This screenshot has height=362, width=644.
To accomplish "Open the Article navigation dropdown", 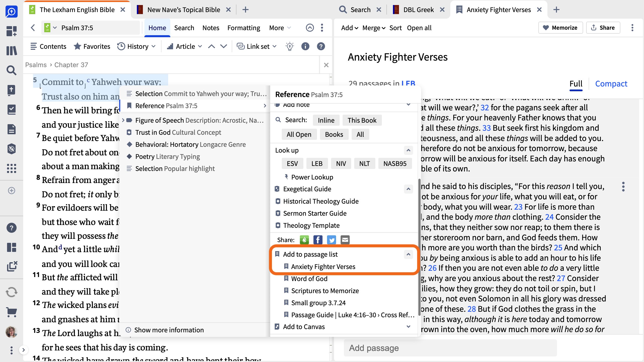I will click(x=185, y=46).
